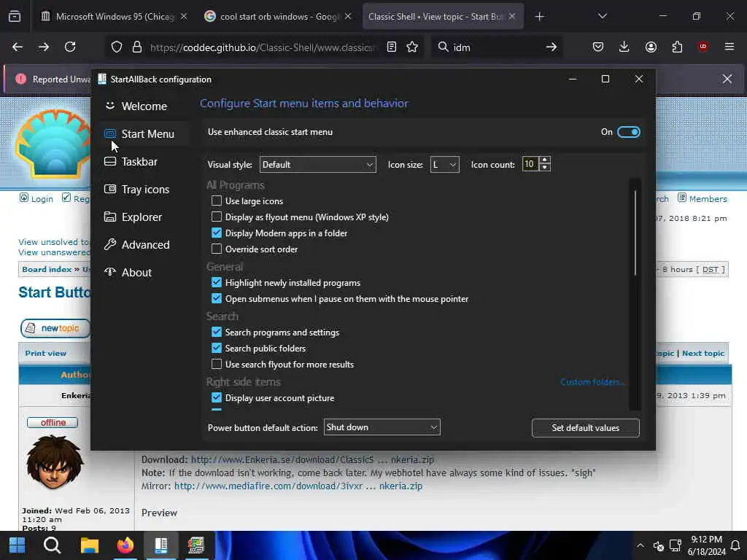Enable Override sort order checkbox
Image resolution: width=747 pixels, height=560 pixels.
coord(216,249)
